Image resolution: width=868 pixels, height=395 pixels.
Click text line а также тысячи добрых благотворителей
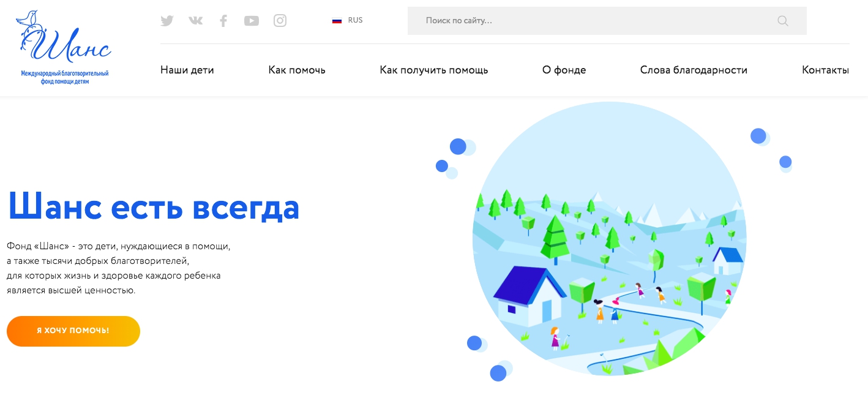tap(98, 261)
